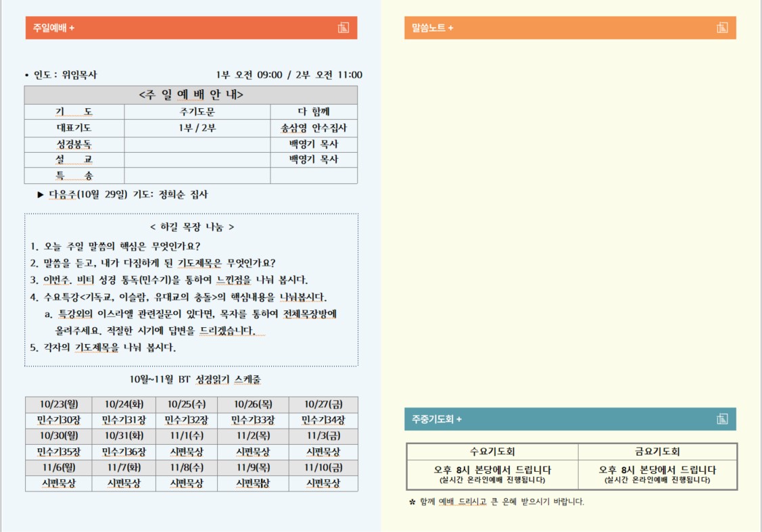762x532 pixels.
Task: Expand the 말씀노트 + section title
Action: (x=433, y=28)
